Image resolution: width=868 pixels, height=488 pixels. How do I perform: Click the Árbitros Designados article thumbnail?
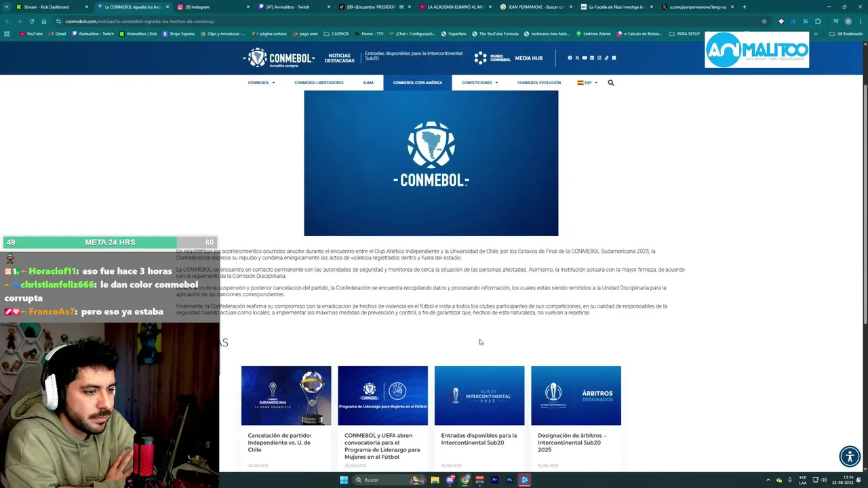coord(576,396)
